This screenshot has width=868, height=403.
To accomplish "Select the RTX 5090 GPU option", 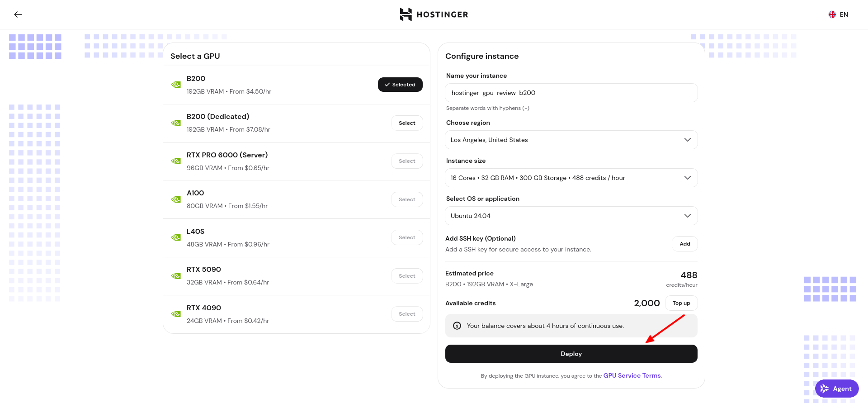I will 407,276.
